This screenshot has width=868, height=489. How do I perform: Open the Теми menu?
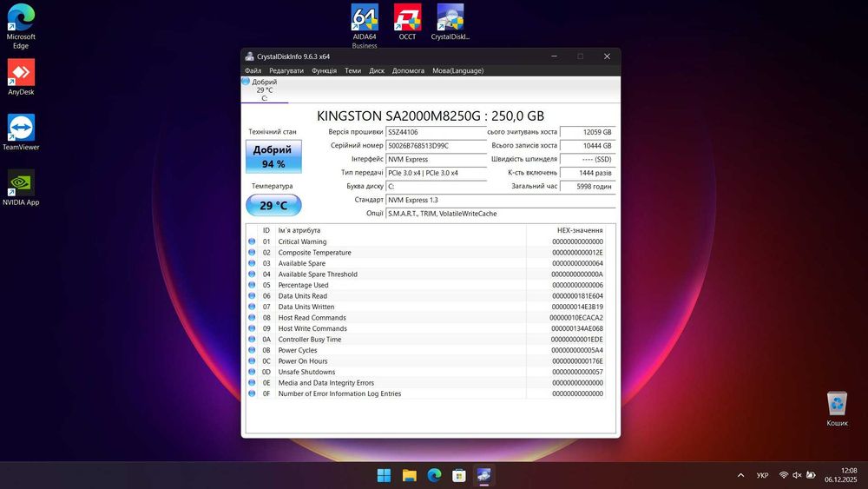click(352, 71)
